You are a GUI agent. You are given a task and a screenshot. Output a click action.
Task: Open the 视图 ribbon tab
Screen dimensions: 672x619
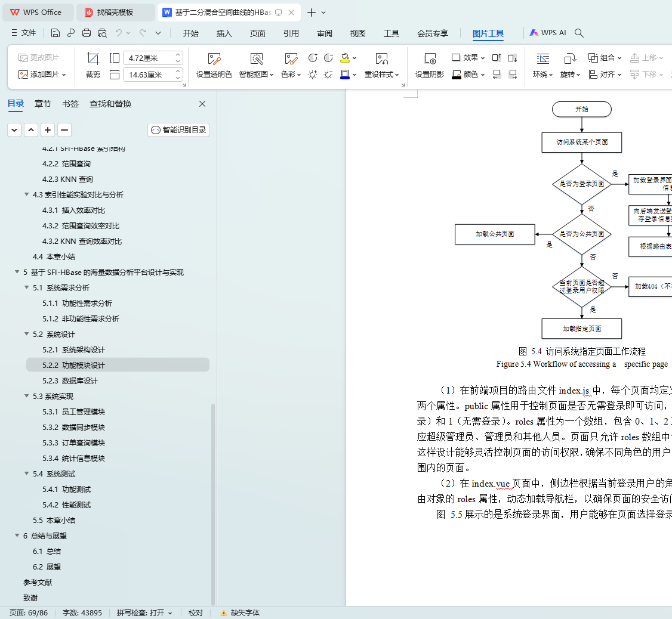(358, 33)
